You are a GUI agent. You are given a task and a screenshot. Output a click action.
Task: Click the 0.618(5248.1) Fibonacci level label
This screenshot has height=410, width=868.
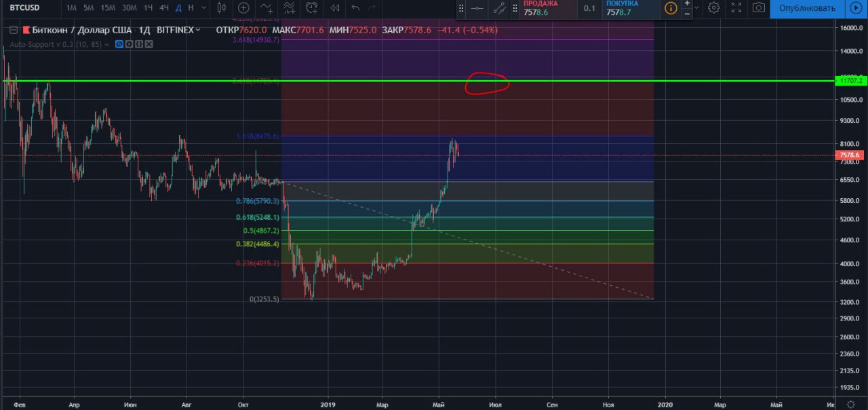pos(258,217)
